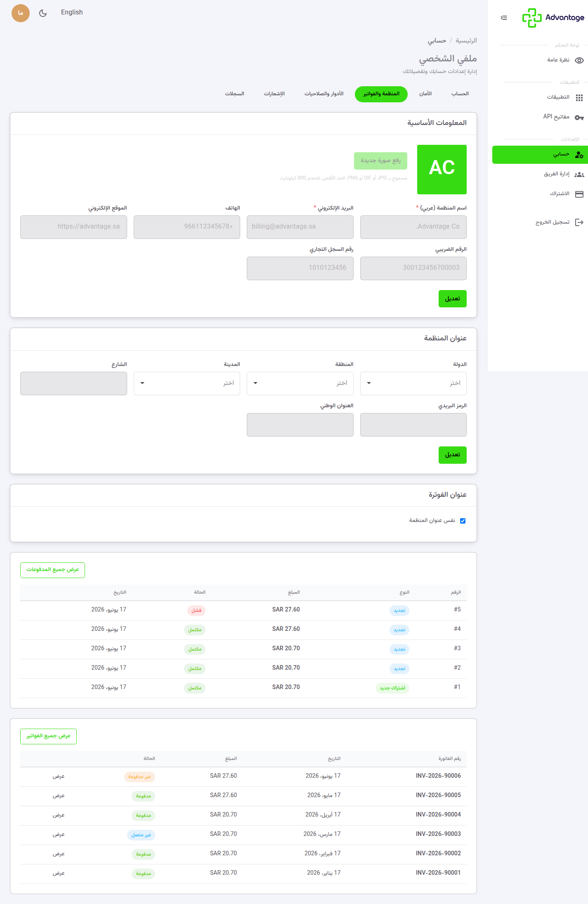Click the غير مدفوعة badge of INV-2026-90006

tap(139, 777)
